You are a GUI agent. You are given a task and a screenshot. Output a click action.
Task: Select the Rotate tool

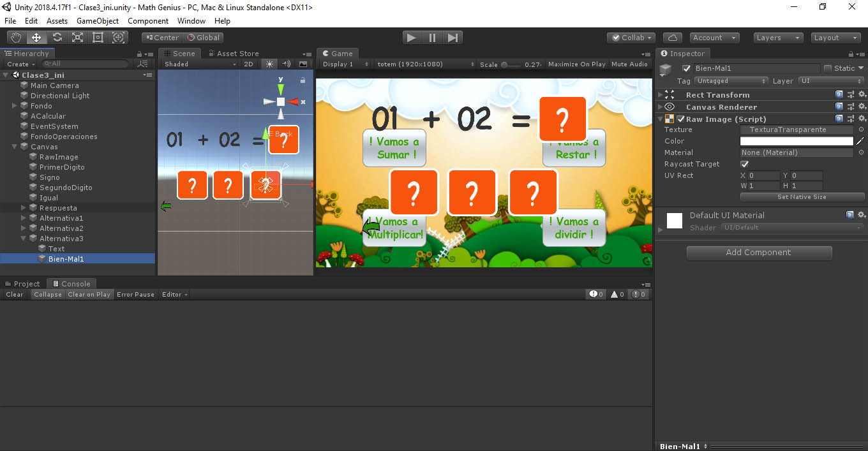click(x=57, y=38)
